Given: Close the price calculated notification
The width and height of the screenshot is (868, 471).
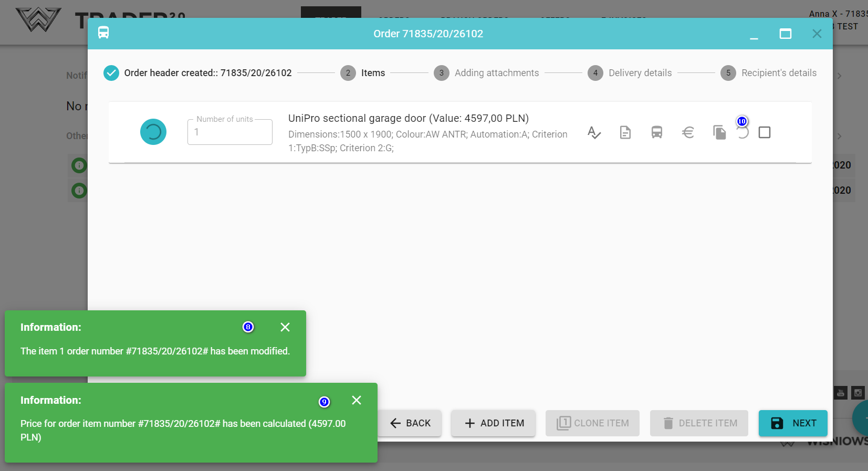Looking at the screenshot, I should coord(357,400).
